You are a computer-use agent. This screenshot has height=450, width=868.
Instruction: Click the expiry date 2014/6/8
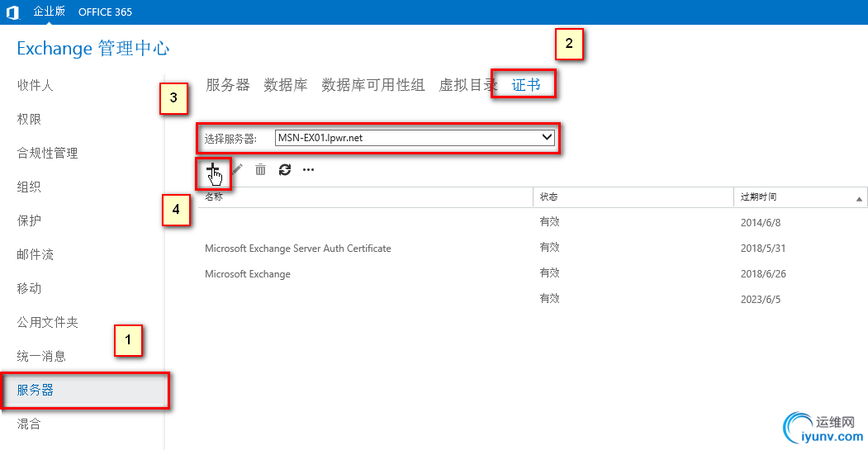click(x=761, y=222)
